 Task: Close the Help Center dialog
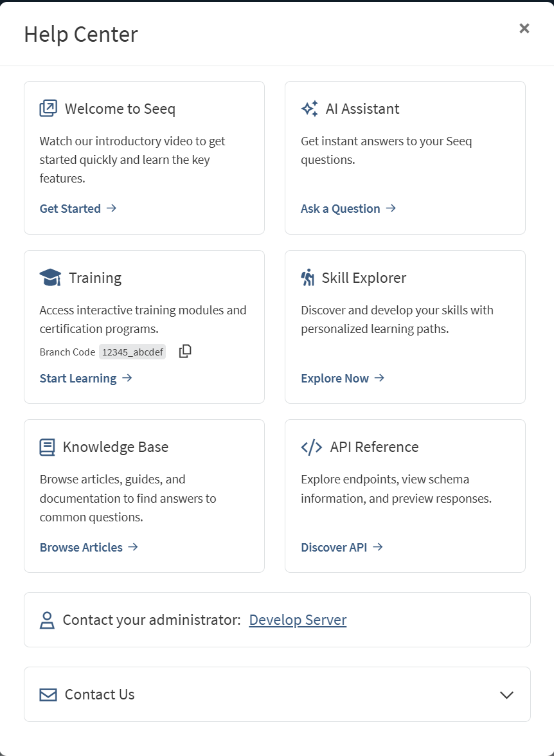click(524, 28)
